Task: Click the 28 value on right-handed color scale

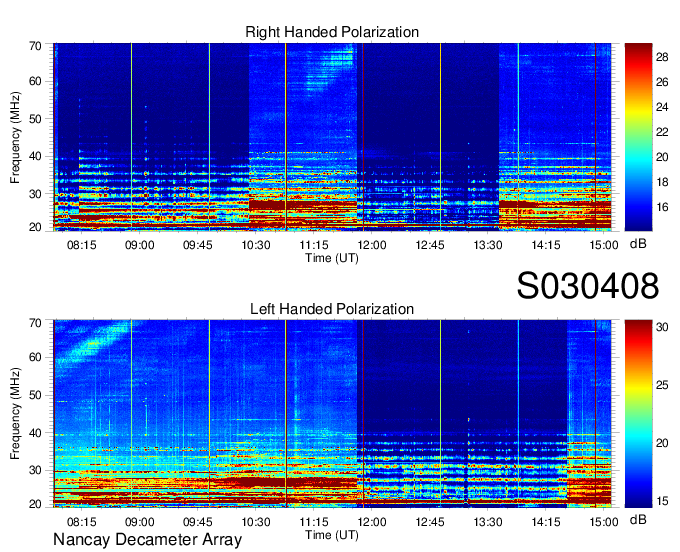Action: coord(662,57)
